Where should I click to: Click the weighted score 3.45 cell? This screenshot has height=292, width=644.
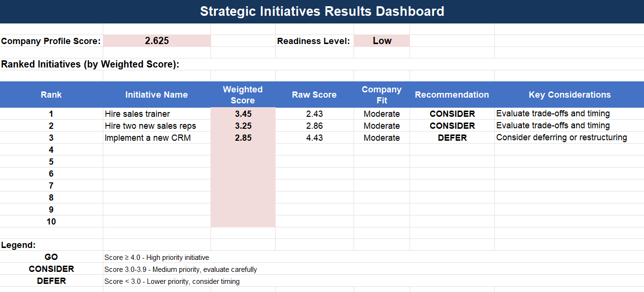pos(243,113)
